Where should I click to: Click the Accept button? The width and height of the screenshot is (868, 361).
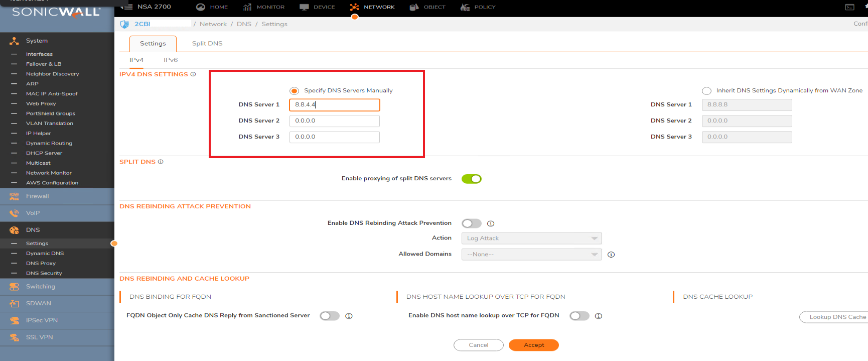(x=533, y=345)
